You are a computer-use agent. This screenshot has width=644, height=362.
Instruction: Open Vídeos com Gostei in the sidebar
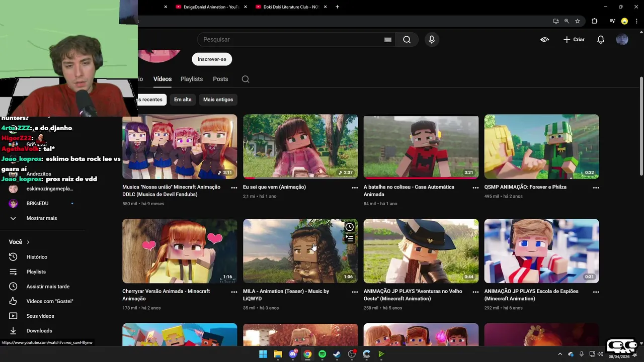(x=50, y=301)
